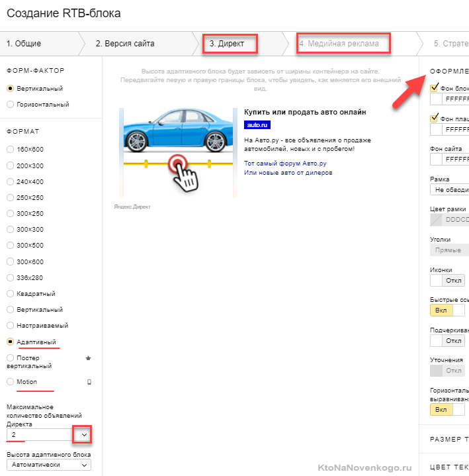Open the Или новые авто от дилеров link
469x476 pixels.
(288, 173)
